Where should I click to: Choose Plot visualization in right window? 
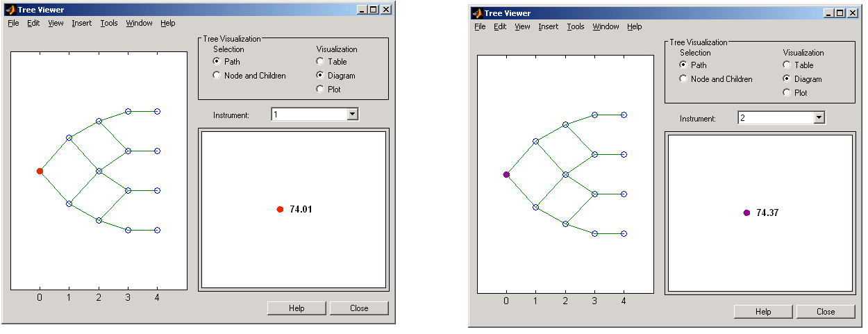[787, 92]
